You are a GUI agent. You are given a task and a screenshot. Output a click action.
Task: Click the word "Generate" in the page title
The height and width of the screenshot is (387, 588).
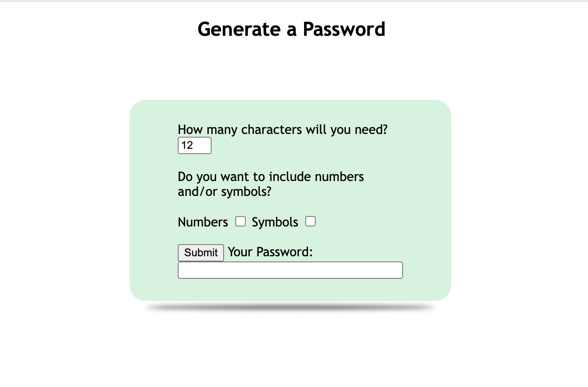click(239, 29)
